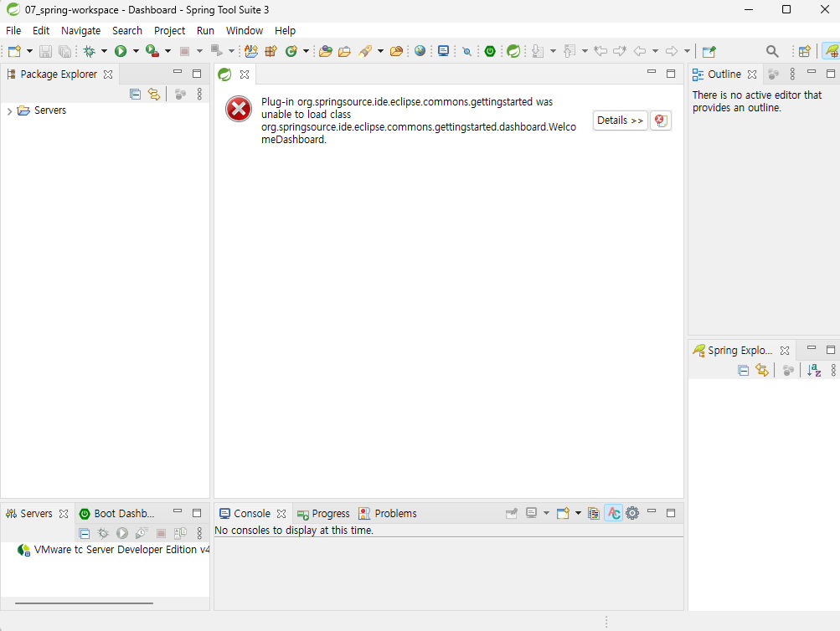Click Previous Annotation toolbar icon
The image size is (840, 631).
[x=569, y=51]
